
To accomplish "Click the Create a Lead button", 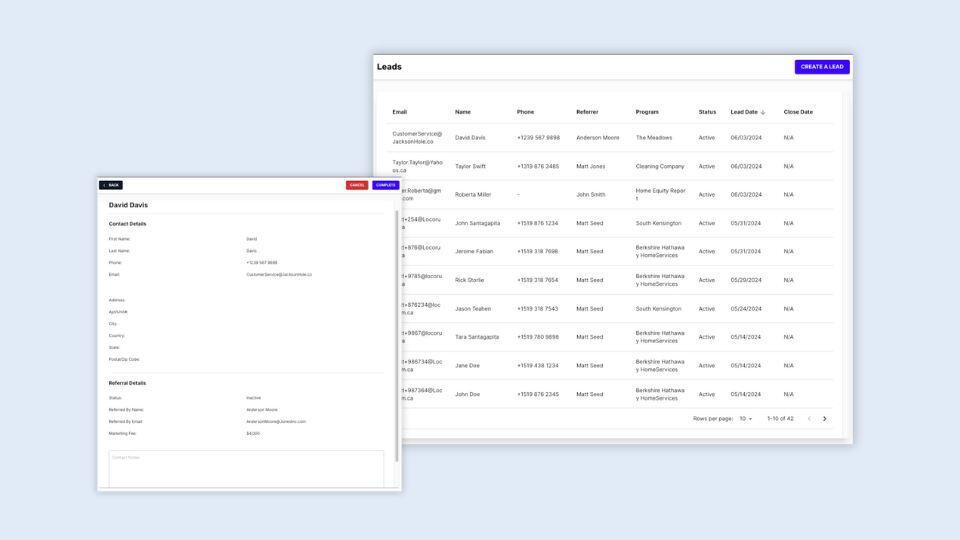I will pos(822,67).
